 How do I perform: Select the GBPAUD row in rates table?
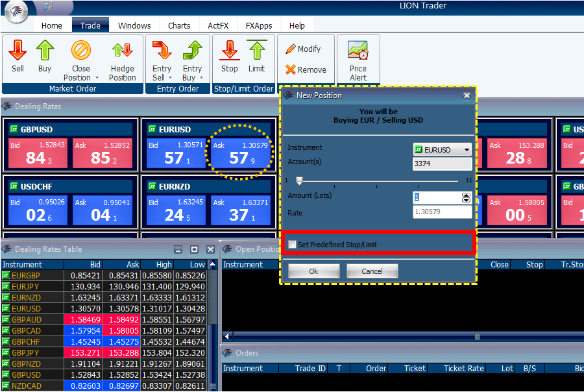tap(104, 320)
